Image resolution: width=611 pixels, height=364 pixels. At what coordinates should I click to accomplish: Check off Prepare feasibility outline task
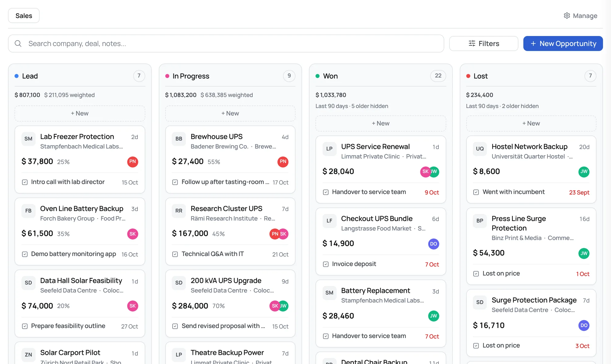tap(25, 326)
